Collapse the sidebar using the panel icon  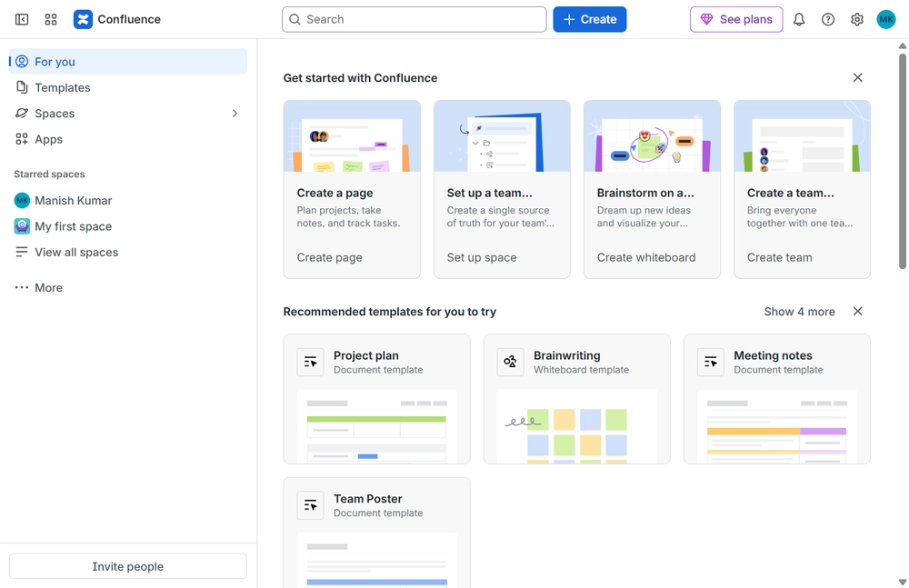pos(22,19)
